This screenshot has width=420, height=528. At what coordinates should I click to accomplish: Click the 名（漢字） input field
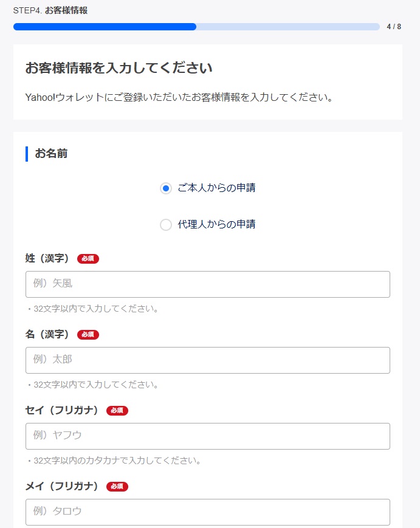(x=207, y=360)
